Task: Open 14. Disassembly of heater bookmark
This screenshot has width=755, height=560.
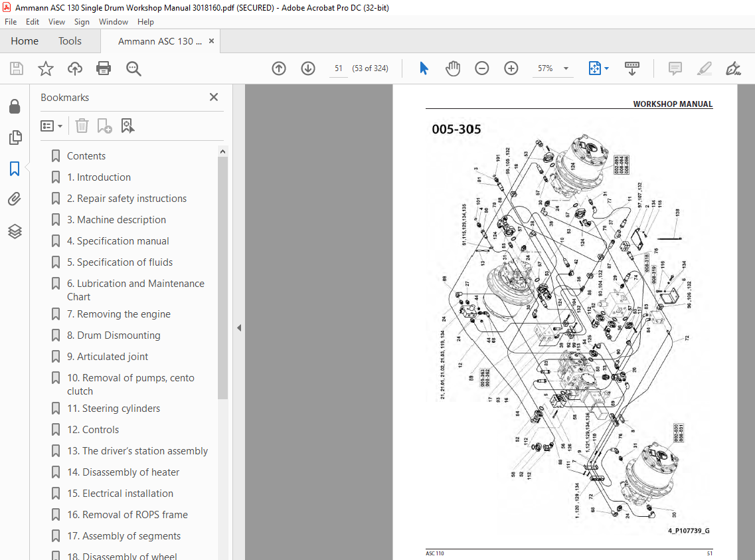Action: click(124, 472)
